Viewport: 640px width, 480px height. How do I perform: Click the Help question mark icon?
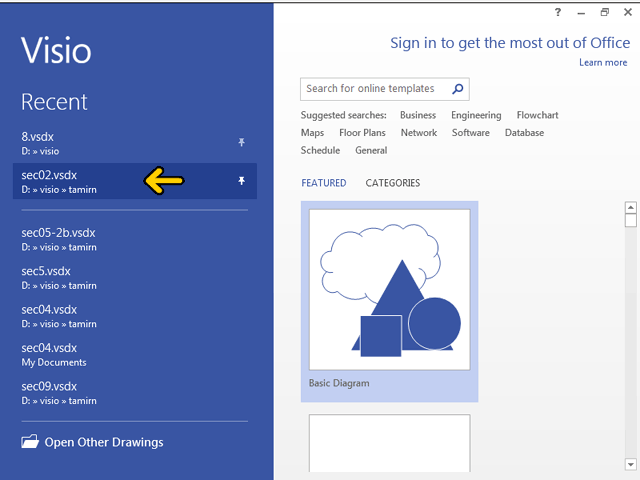[558, 12]
